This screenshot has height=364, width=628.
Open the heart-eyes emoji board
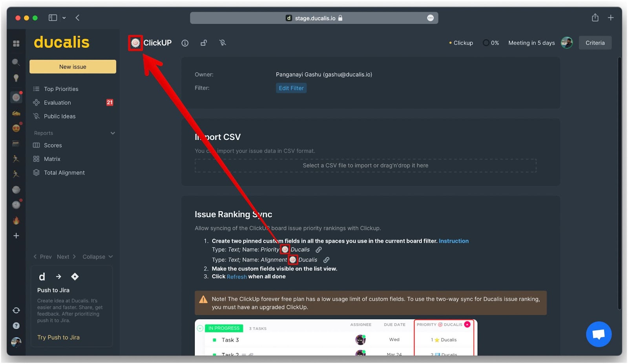(x=16, y=128)
